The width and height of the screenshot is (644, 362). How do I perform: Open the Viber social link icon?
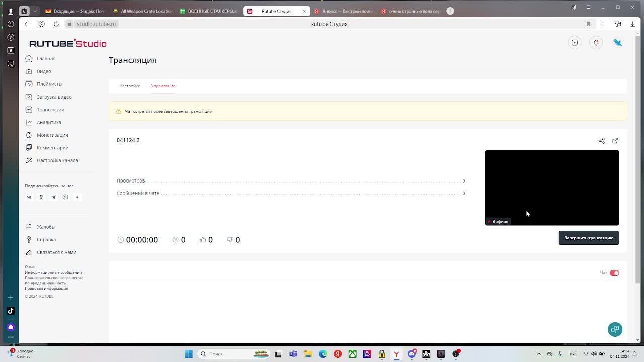tap(65, 197)
